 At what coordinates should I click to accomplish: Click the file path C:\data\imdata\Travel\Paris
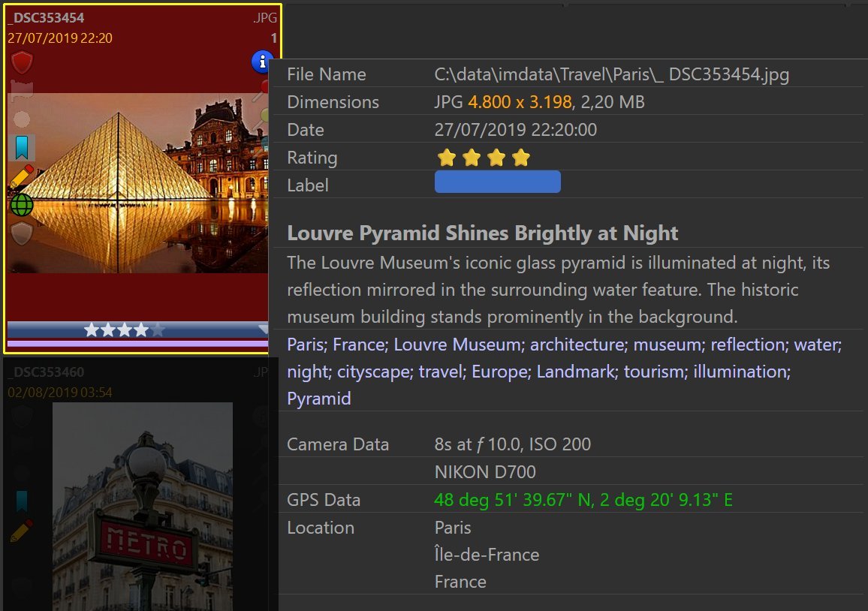click(x=612, y=74)
